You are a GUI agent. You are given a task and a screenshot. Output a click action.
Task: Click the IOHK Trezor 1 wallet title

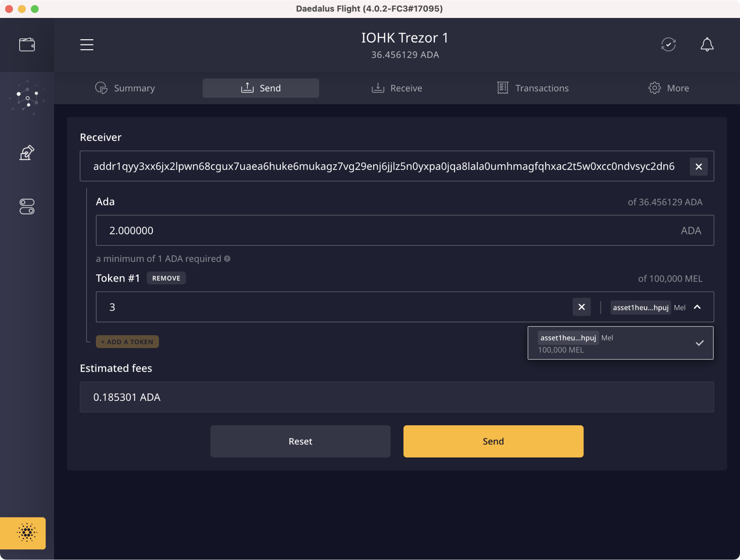pos(405,38)
